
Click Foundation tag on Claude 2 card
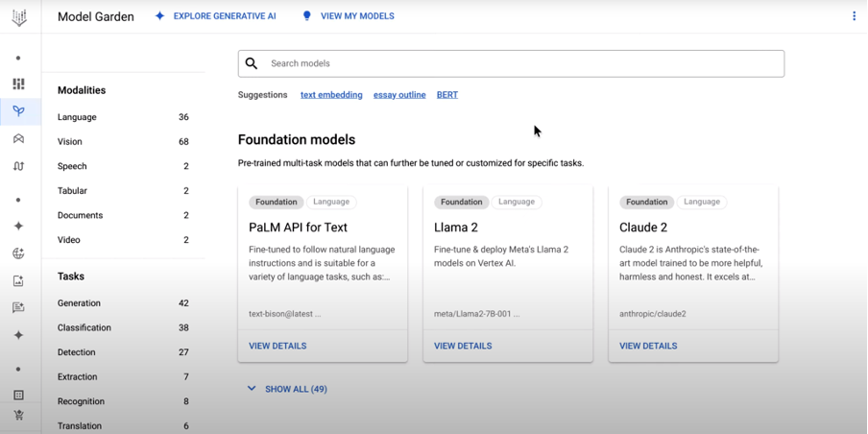click(646, 202)
